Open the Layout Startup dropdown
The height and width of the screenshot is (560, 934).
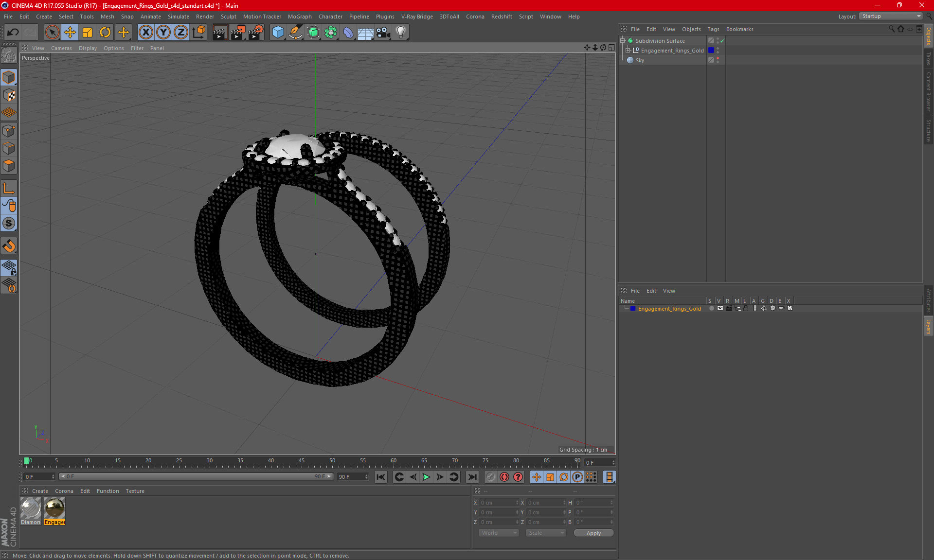pos(891,16)
